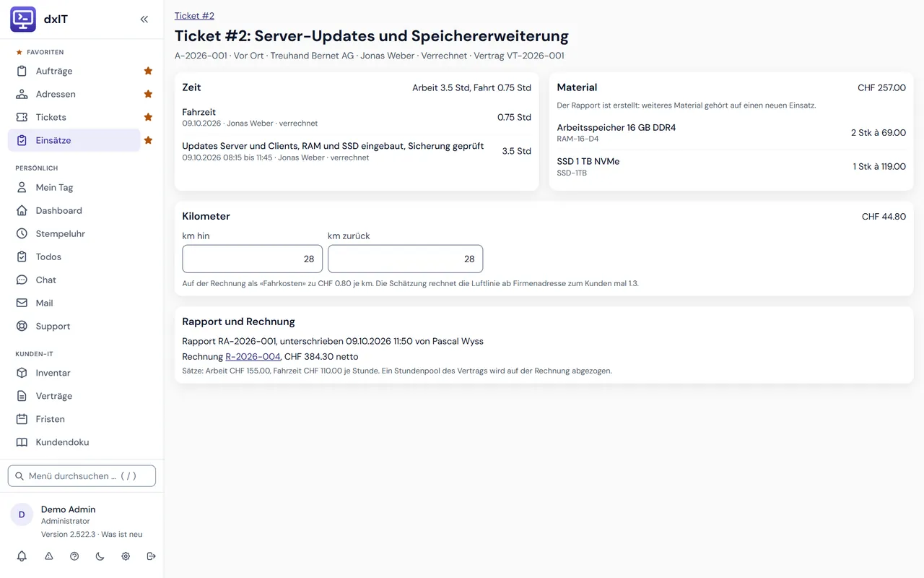Open Support
924x578 pixels.
82,326
